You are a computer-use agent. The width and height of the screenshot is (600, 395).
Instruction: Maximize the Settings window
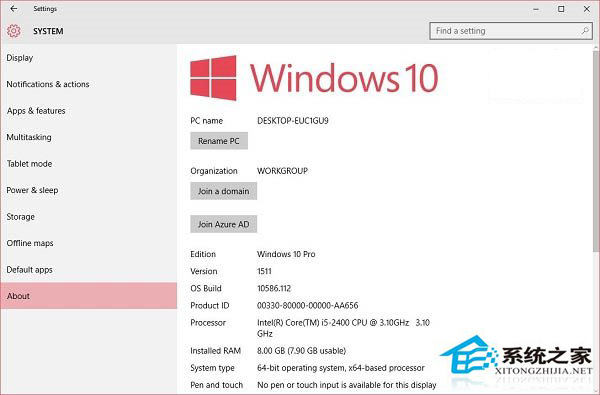coord(561,9)
